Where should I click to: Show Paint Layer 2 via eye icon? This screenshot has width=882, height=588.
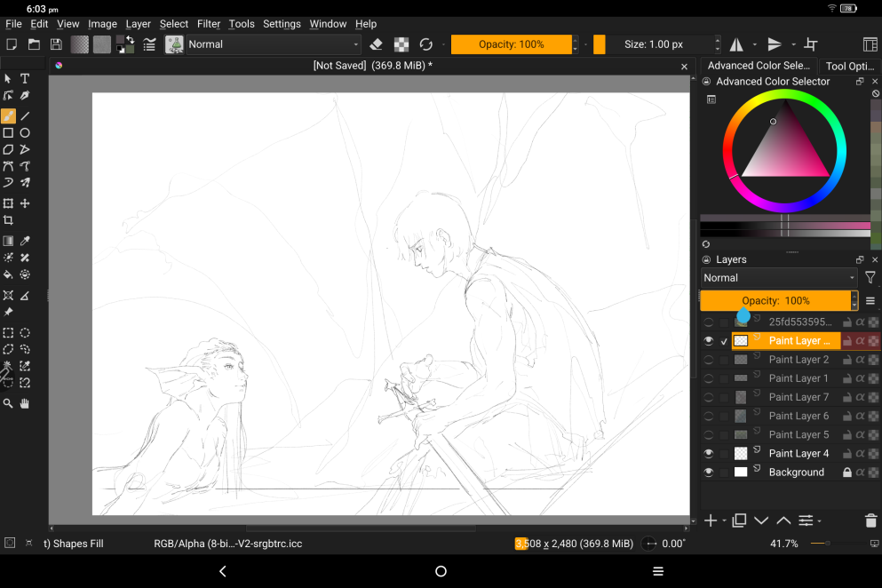[x=709, y=360]
